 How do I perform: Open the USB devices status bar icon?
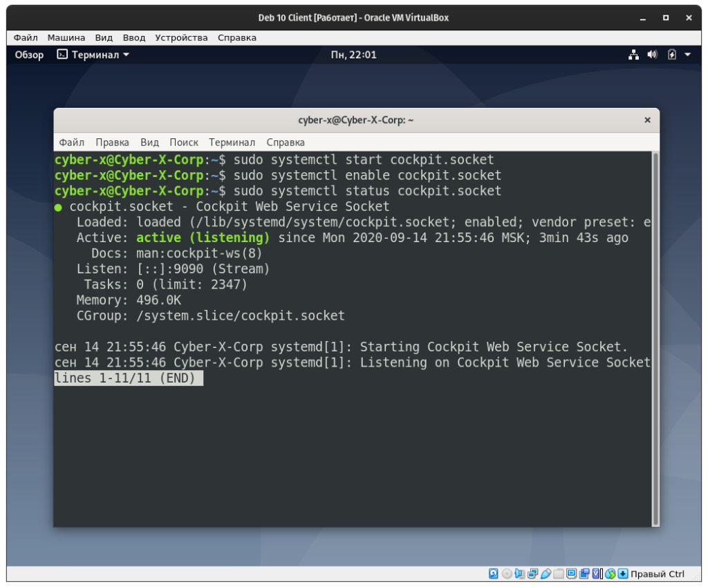pos(546,574)
